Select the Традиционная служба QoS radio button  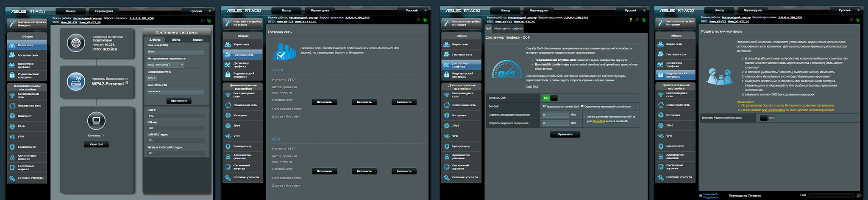545,106
